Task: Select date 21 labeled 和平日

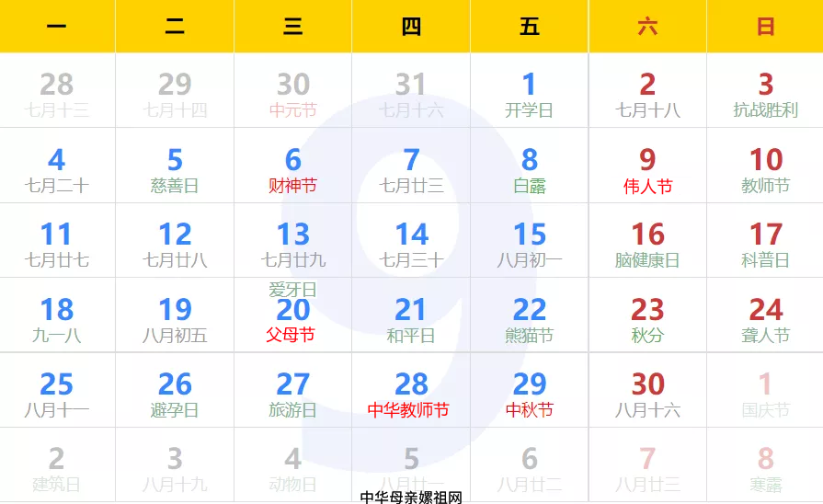Action: [x=411, y=315]
